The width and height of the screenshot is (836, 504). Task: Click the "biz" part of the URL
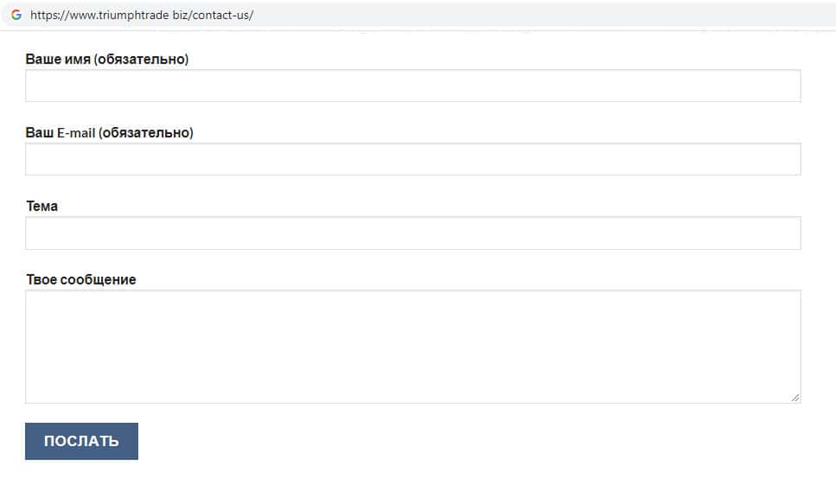click(x=180, y=16)
